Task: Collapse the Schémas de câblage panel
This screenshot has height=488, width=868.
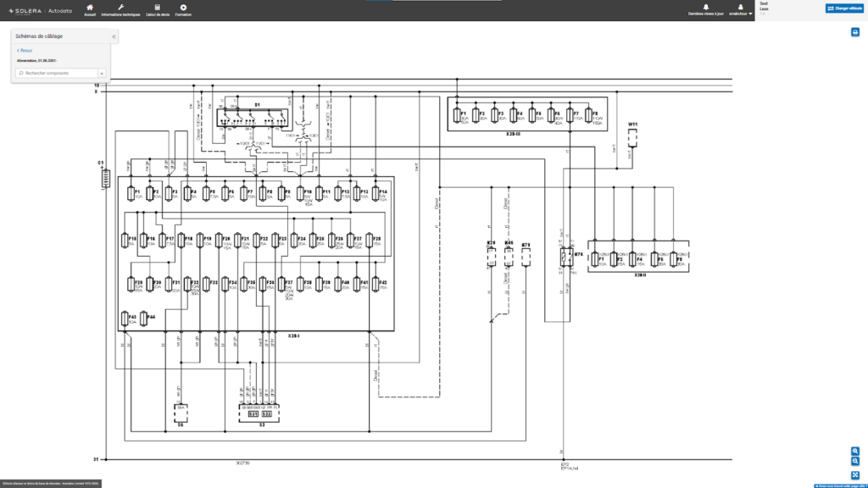Action: pos(114,36)
